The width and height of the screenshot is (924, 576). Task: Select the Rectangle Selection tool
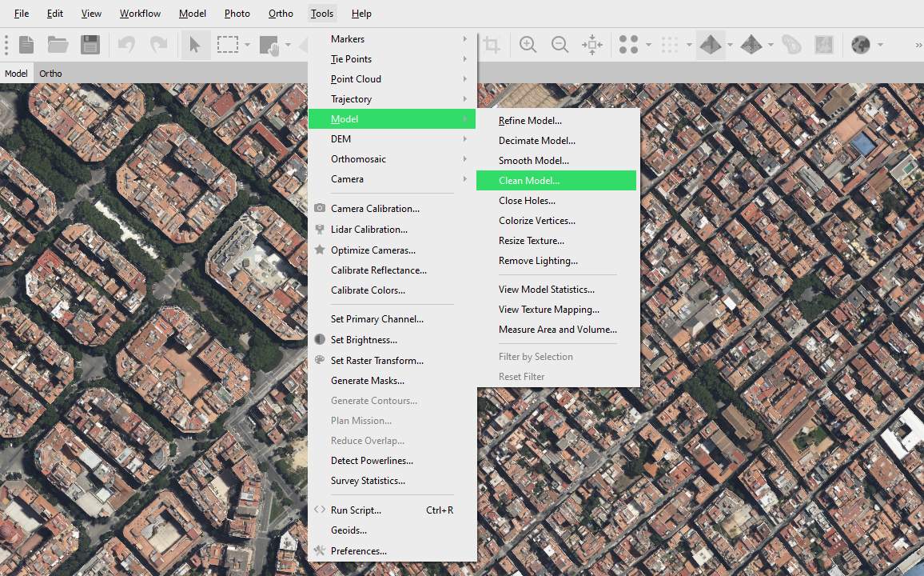[x=228, y=45]
